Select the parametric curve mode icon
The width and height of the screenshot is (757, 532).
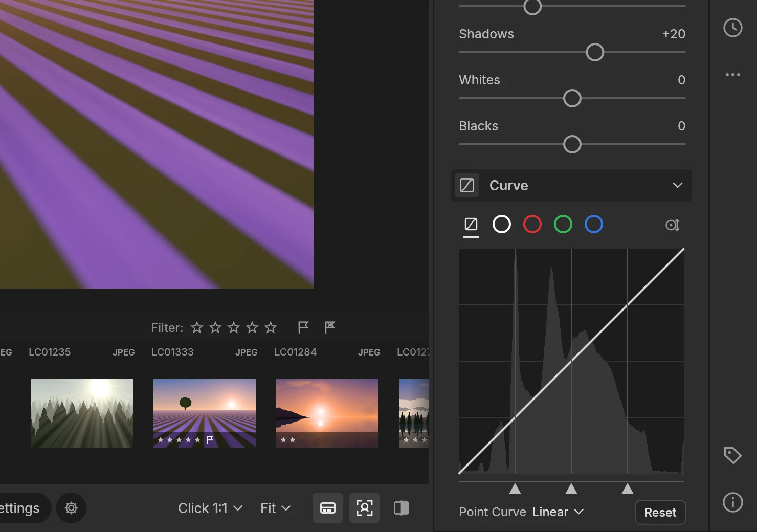coord(471,225)
